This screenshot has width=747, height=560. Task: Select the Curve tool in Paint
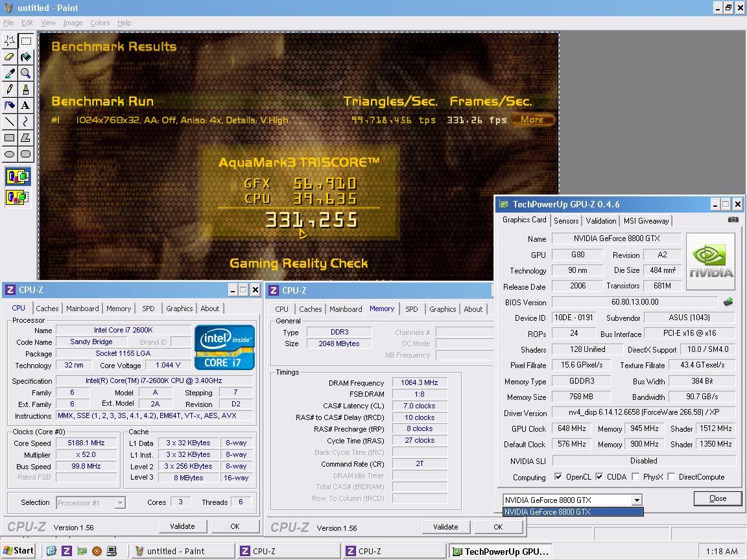[26, 122]
